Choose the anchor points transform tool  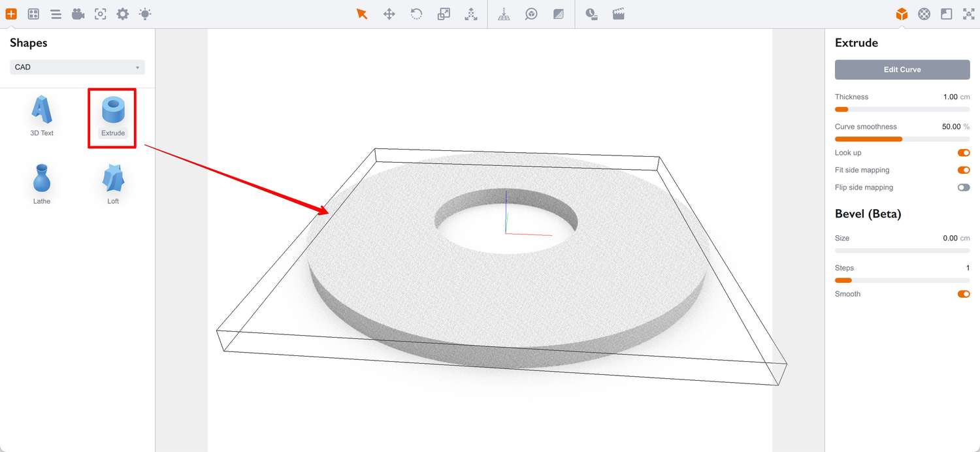coord(471,14)
